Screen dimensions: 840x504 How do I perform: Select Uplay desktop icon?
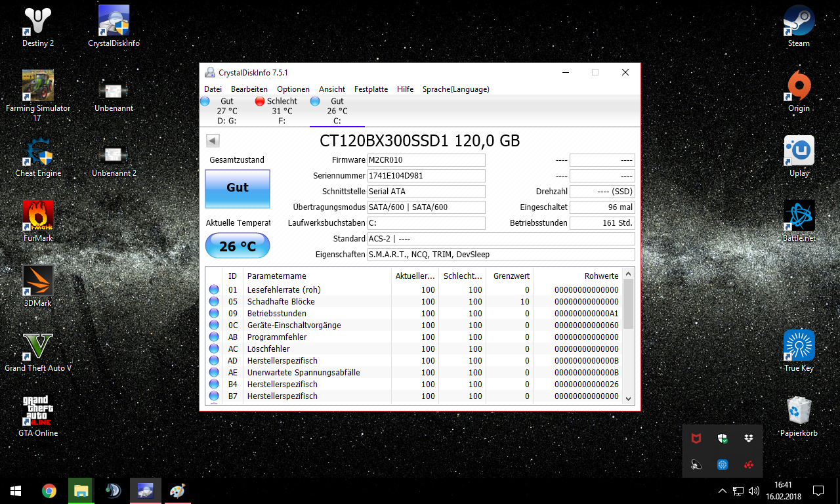799,157
